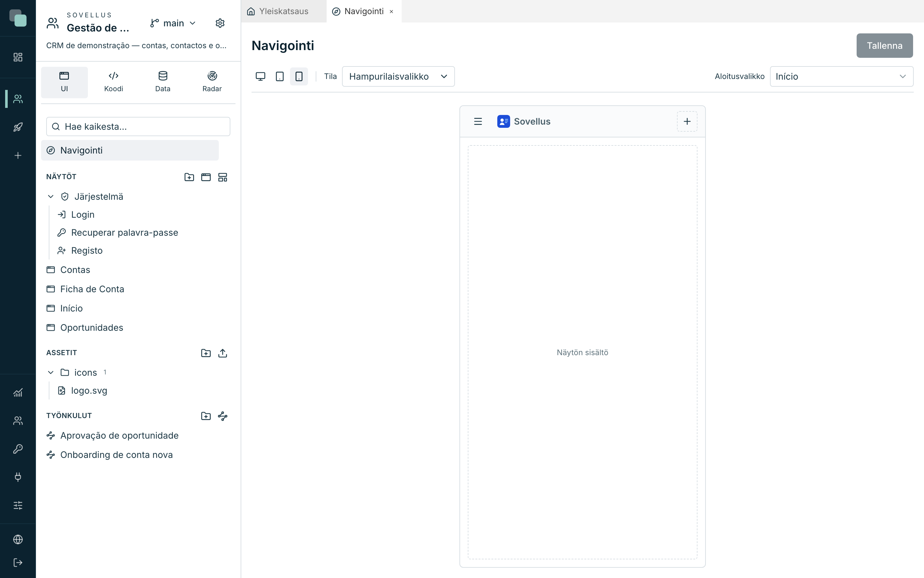Click the plus icon in the dark sidebar

(18, 155)
